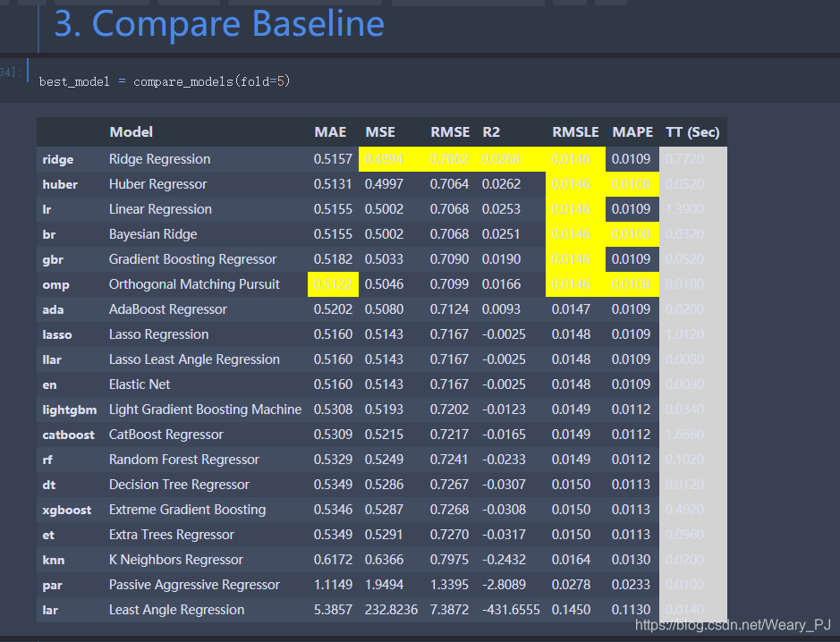Click 'Least Angle Regression' model name
This screenshot has height=642, width=840.
coord(176,610)
